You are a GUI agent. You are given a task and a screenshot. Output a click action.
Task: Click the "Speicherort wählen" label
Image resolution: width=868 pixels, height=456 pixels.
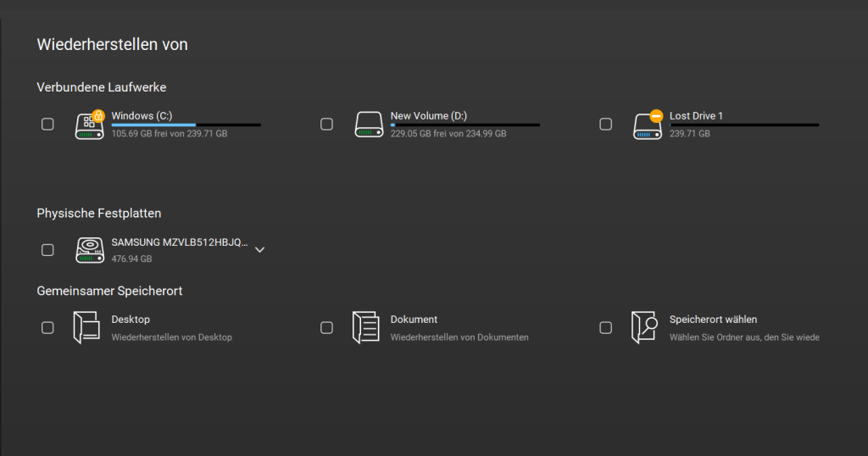click(713, 320)
